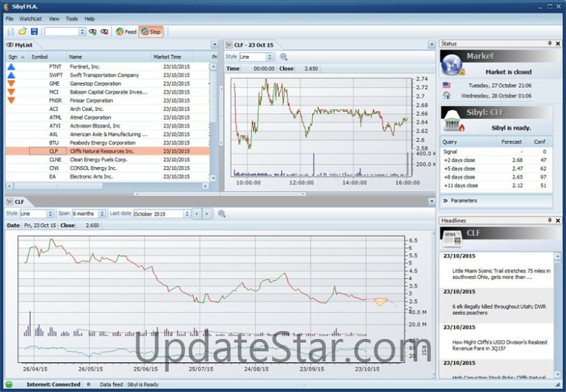Viewport: 566px width, 392px height.
Task: Open the File menu
Action: [x=9, y=19]
